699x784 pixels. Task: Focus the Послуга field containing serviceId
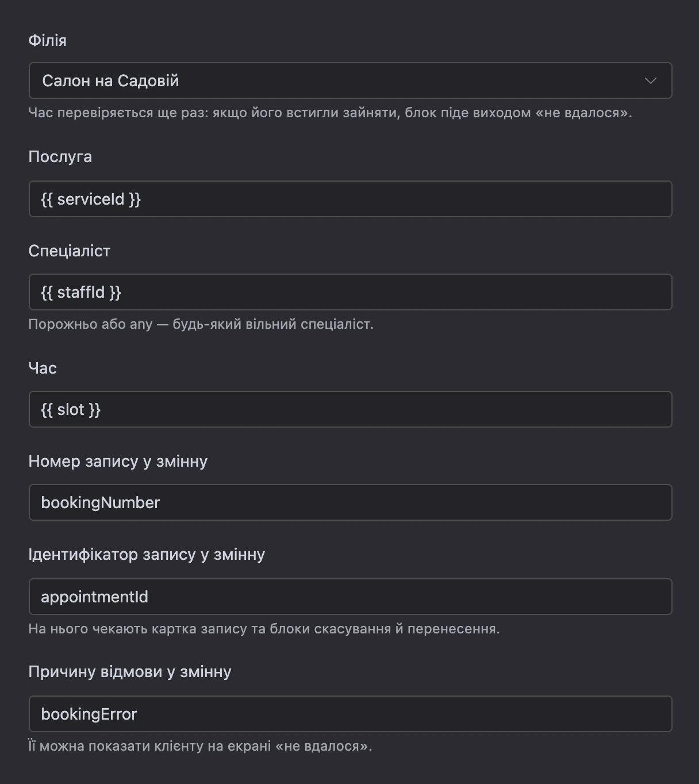pyautogui.click(x=350, y=199)
